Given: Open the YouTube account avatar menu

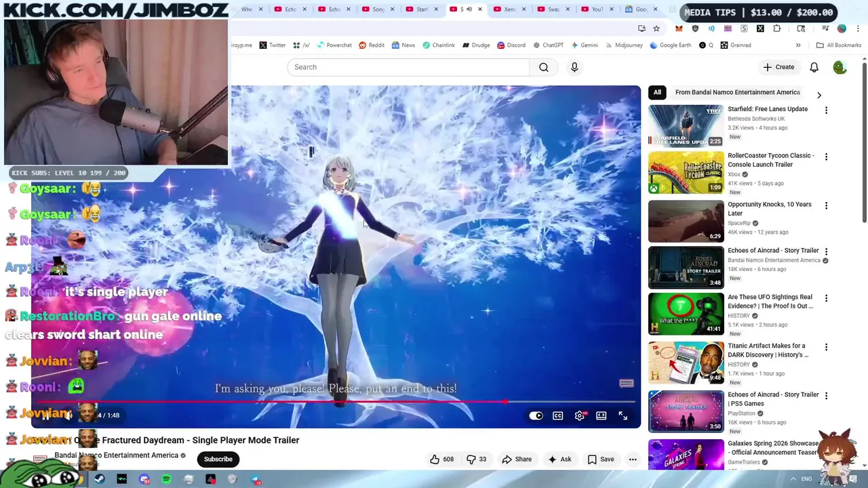Looking at the screenshot, I should tap(840, 67).
